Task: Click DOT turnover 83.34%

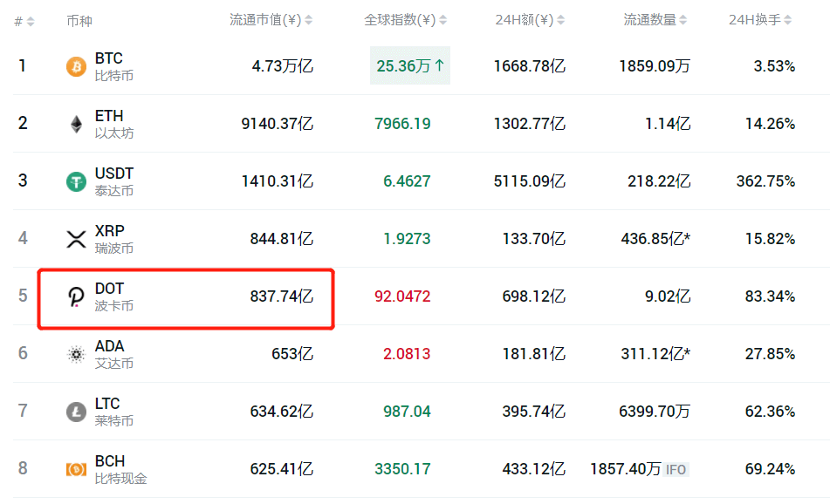Action: pos(770,296)
